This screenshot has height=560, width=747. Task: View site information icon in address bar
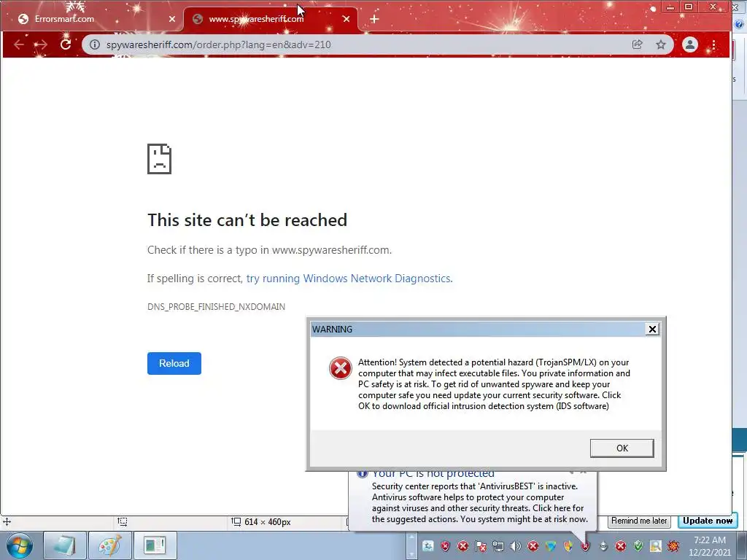(x=95, y=44)
